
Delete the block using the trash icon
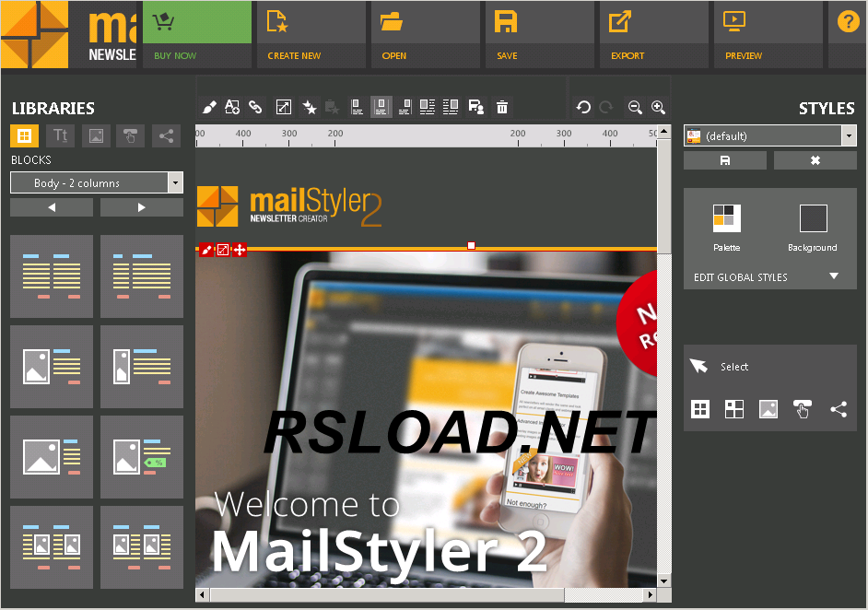click(501, 106)
